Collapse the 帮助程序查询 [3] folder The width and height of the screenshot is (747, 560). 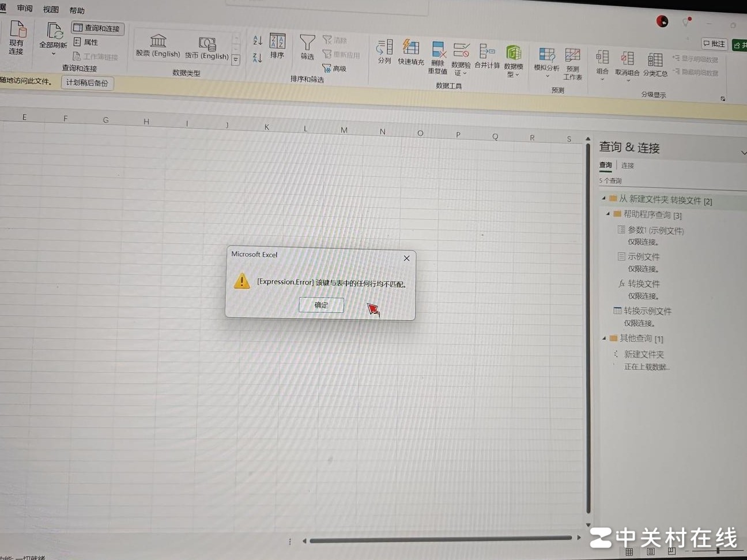click(608, 214)
